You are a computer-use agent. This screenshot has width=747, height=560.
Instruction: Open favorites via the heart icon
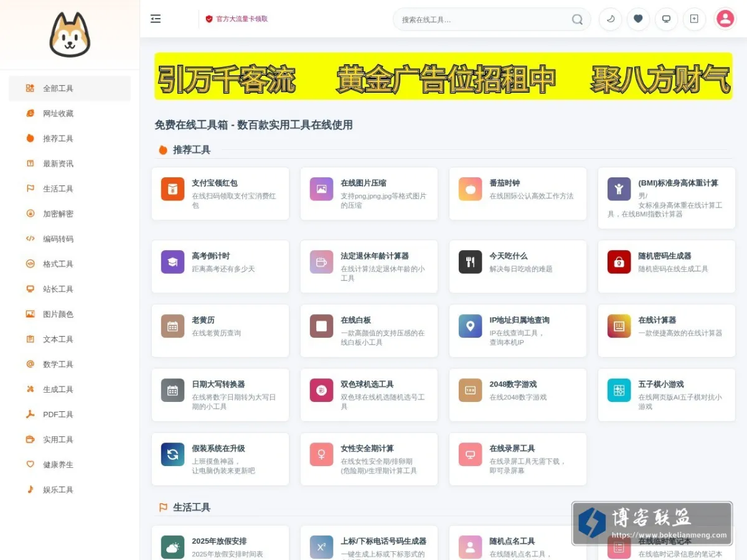638,19
